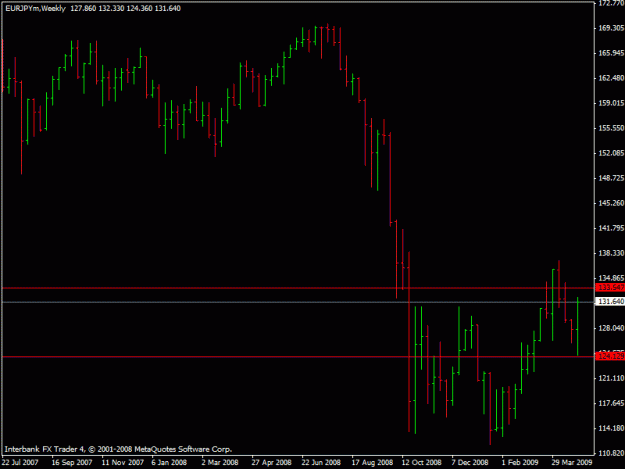Click the 17 Aug 2008 date label
The width and height of the screenshot is (625, 469).
coord(372,462)
